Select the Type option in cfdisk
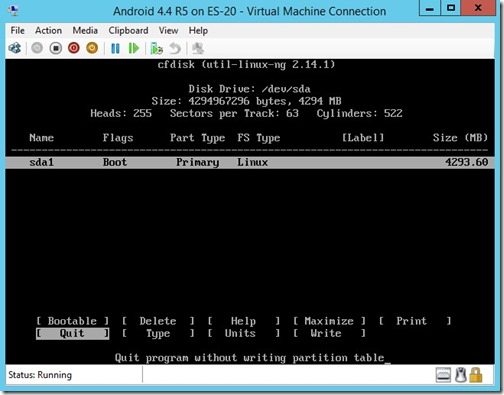 pos(158,333)
